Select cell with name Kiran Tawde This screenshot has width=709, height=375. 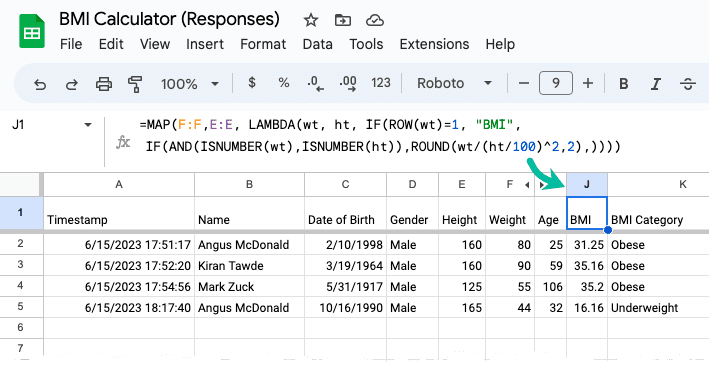coord(250,266)
